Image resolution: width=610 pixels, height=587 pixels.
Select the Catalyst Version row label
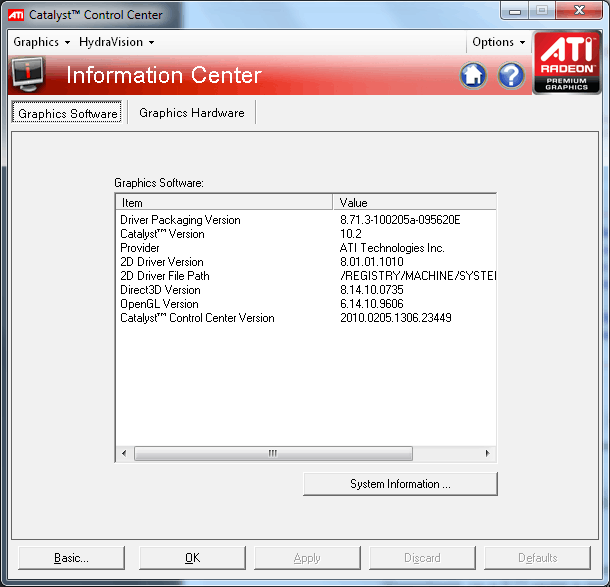162,234
